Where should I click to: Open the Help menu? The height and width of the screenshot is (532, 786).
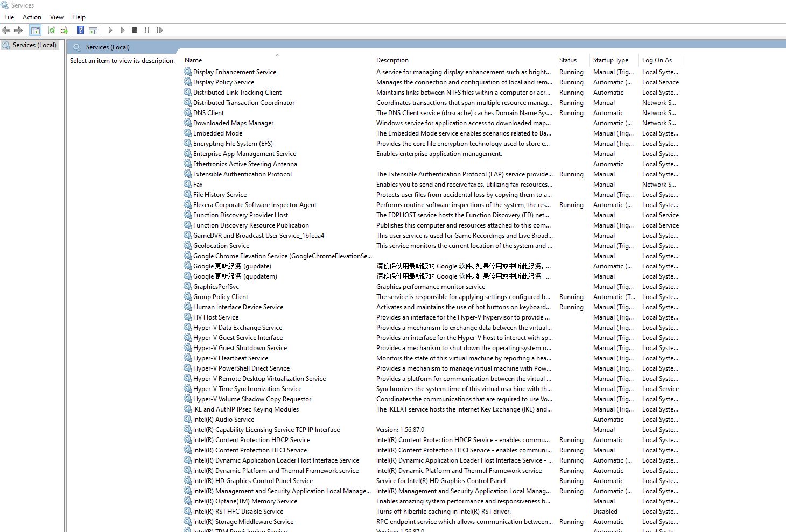coord(79,17)
